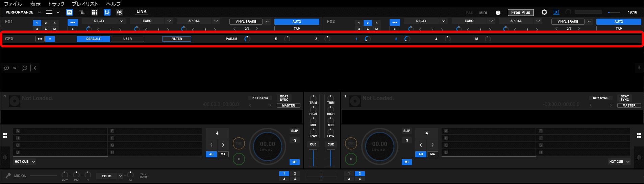Open the プレイリスト menu

click(85, 4)
